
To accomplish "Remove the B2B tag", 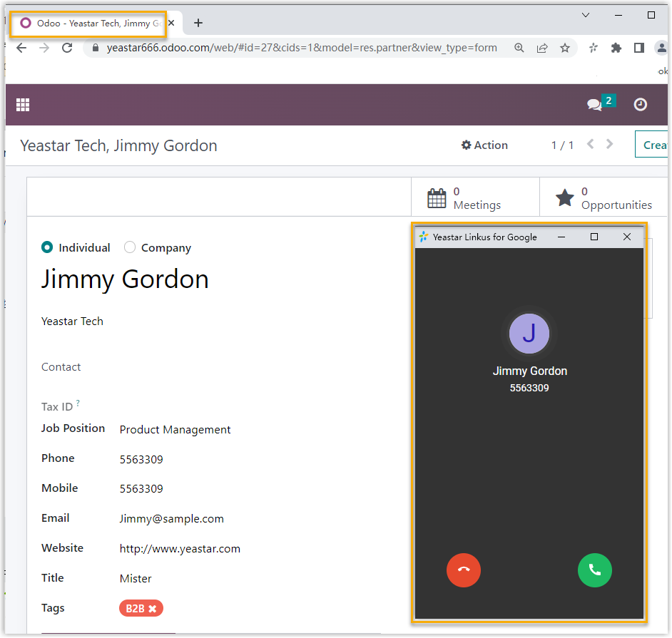I will pyautogui.click(x=153, y=609).
